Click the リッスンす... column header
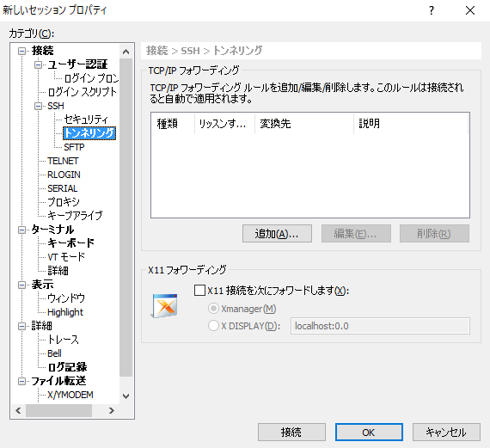This screenshot has height=448, width=490. [x=224, y=124]
